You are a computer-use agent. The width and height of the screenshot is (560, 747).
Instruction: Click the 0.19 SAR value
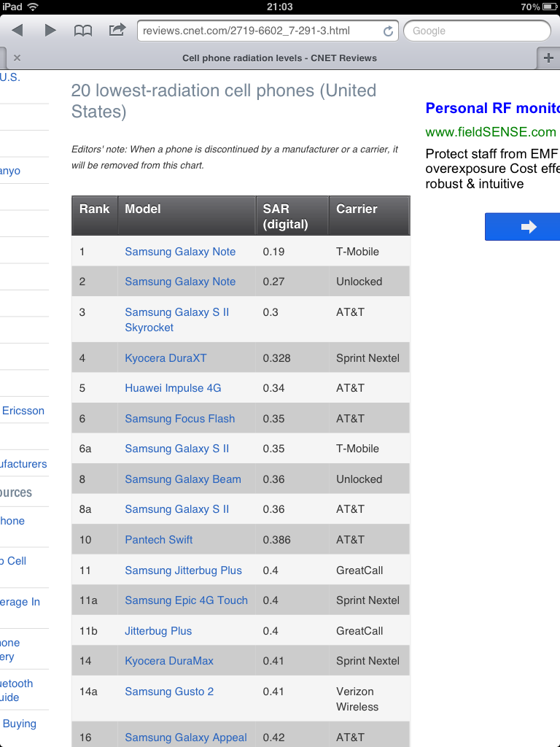274,252
